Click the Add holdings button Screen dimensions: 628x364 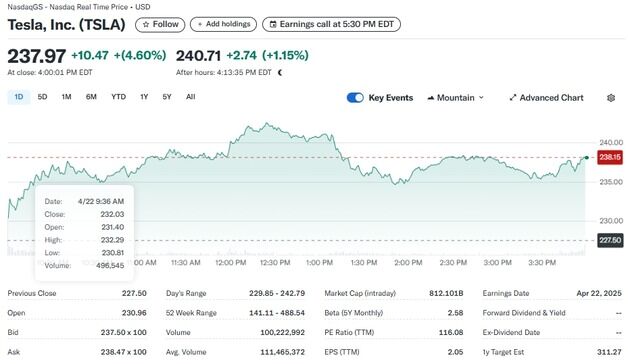(x=223, y=24)
